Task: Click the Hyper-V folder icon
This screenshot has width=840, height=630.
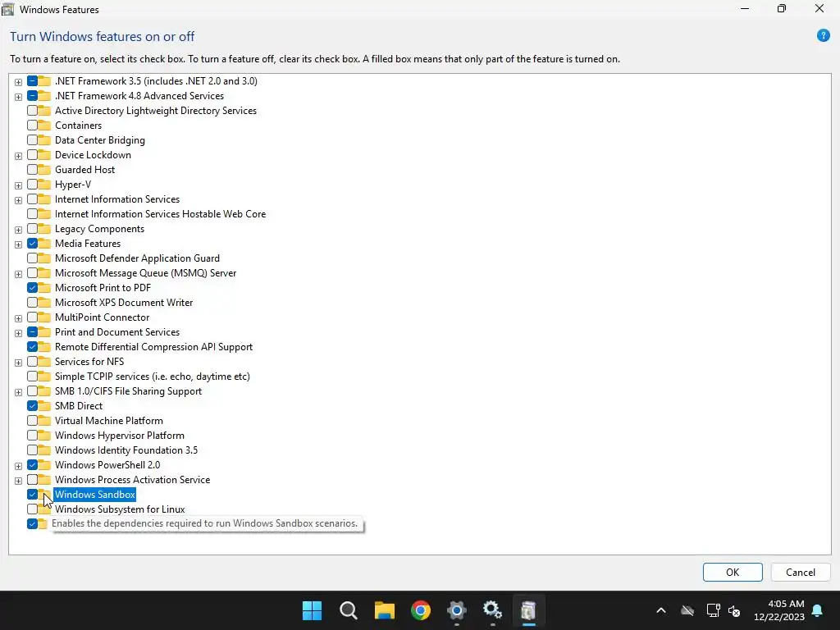Action: pyautogui.click(x=44, y=185)
